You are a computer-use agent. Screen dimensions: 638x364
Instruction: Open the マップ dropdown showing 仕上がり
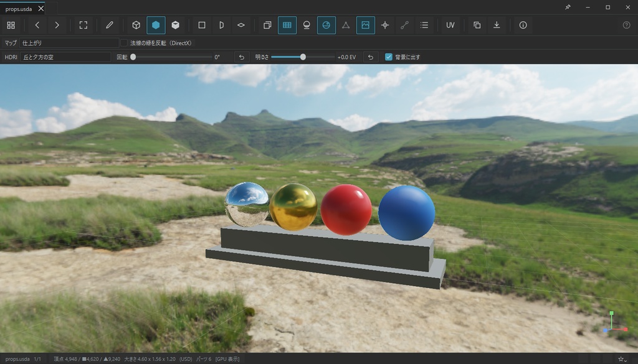tap(69, 43)
